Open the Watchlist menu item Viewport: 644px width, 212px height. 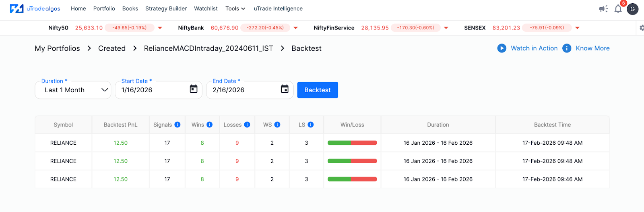click(x=206, y=8)
